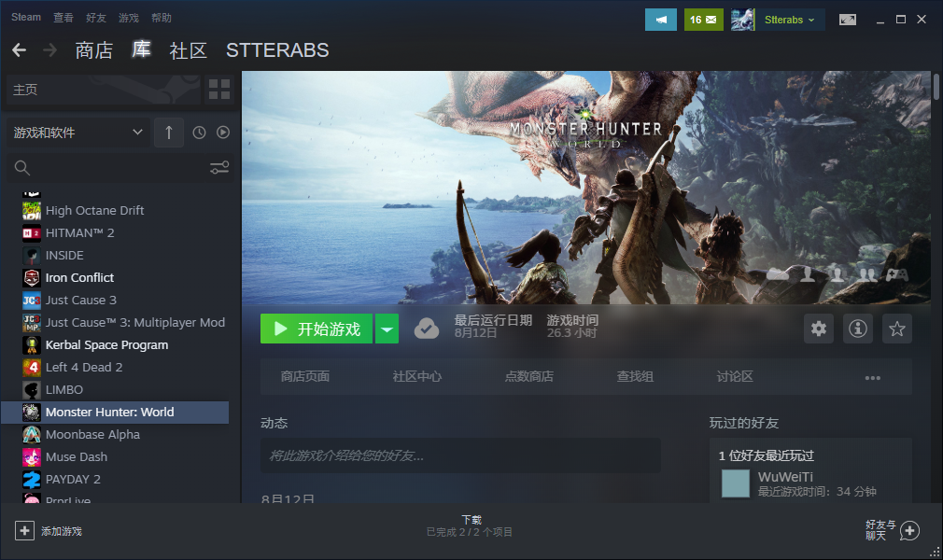Screen dimensions: 943x560
Task: Go to 库 tab
Action: (x=141, y=49)
